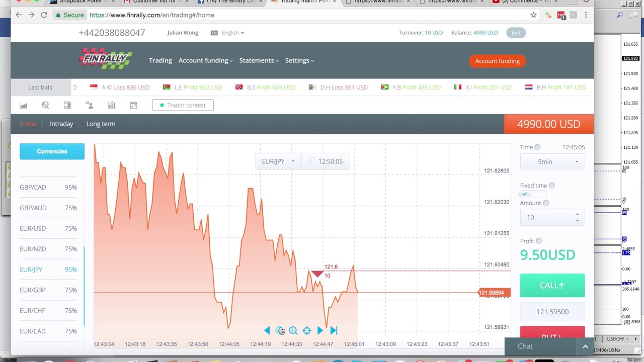
Task: Click the browser back arrow
Action: click(19, 15)
